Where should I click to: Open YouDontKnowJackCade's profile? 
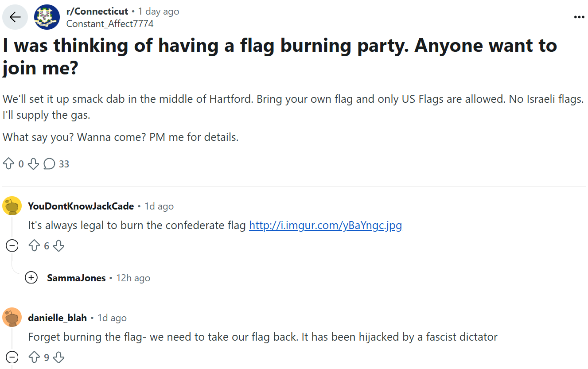tap(81, 206)
